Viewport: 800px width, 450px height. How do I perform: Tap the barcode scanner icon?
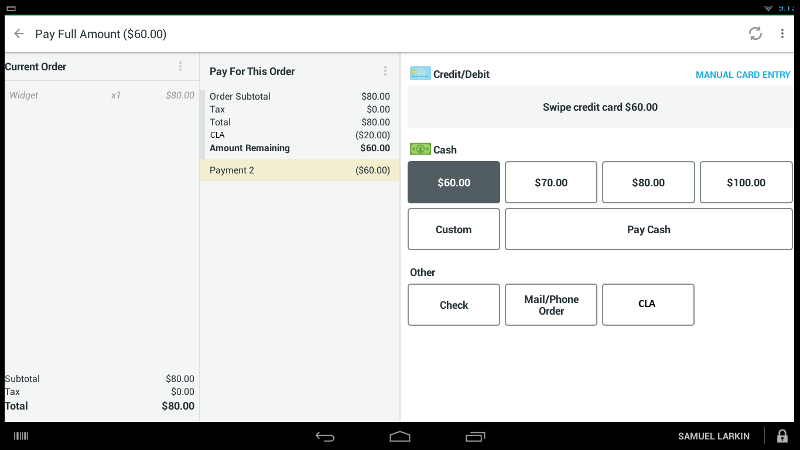(x=21, y=436)
